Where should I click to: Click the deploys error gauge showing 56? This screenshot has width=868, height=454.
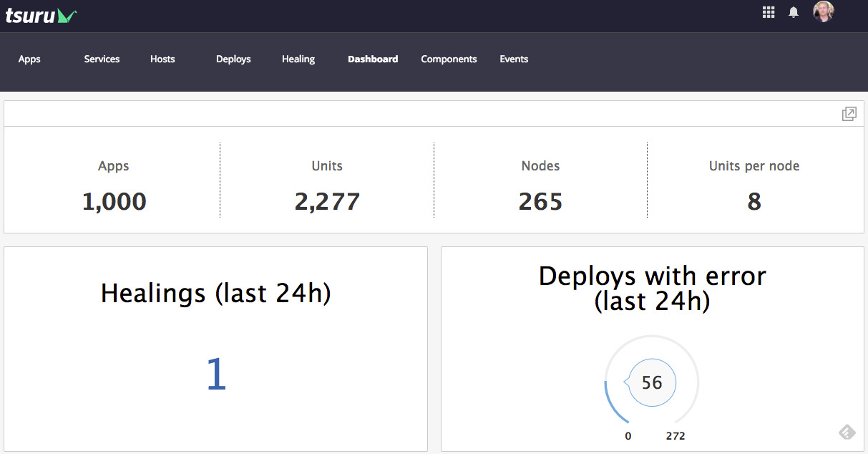(x=652, y=383)
